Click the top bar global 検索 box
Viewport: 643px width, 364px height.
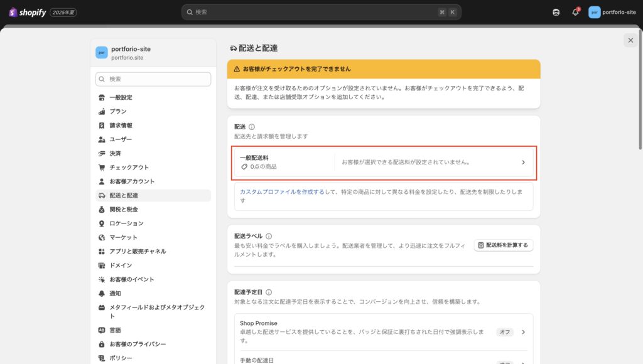coord(321,13)
